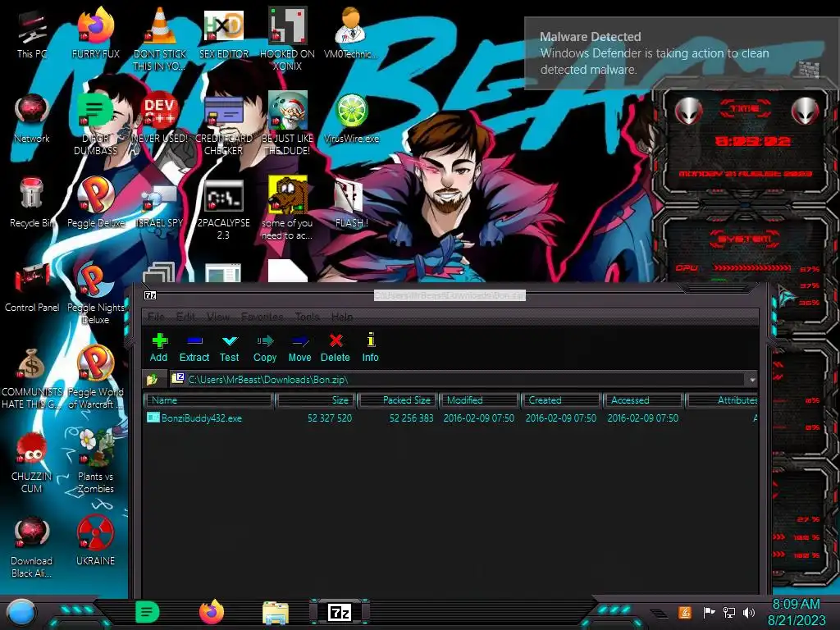Select the UKRAINE radiation desktop icon
Image resolution: width=840 pixels, height=630 pixels.
tap(95, 541)
